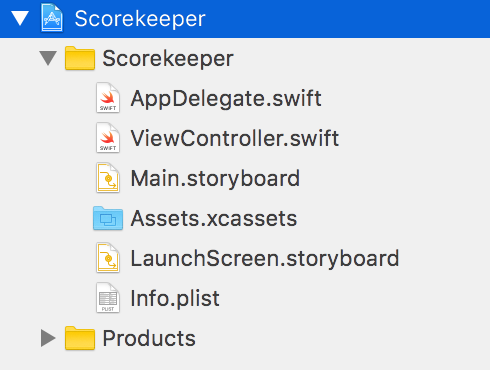Viewport: 490px width, 370px height.
Task: Select Info.plist file name
Action: point(175,299)
